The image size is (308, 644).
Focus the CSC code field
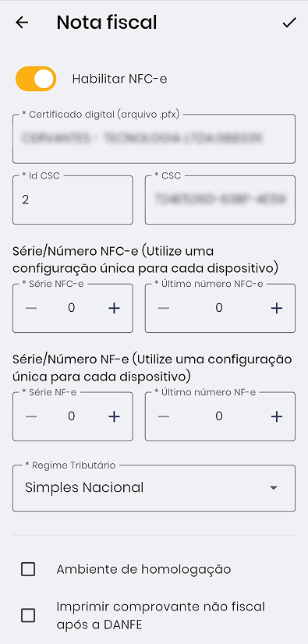(220, 200)
